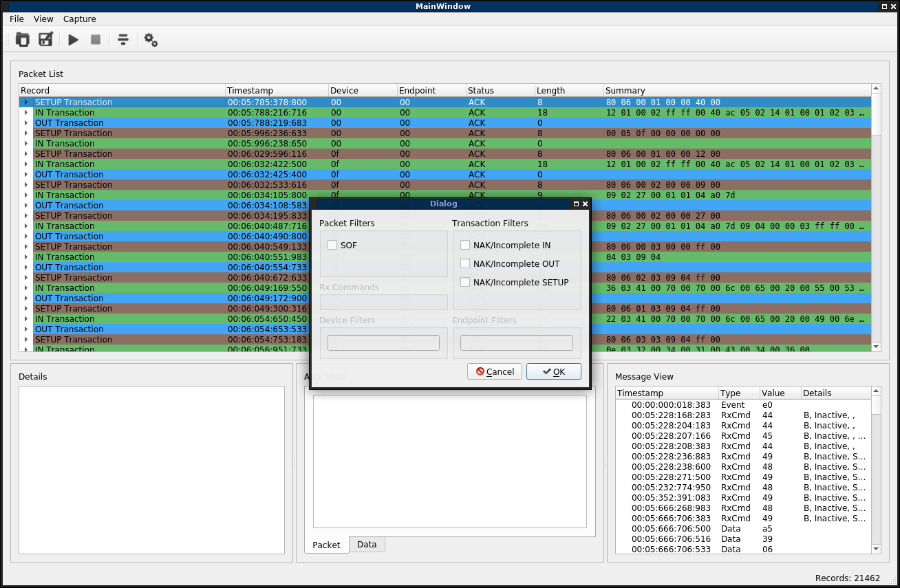Start capture with the play icon
The image size is (900, 588).
click(73, 40)
